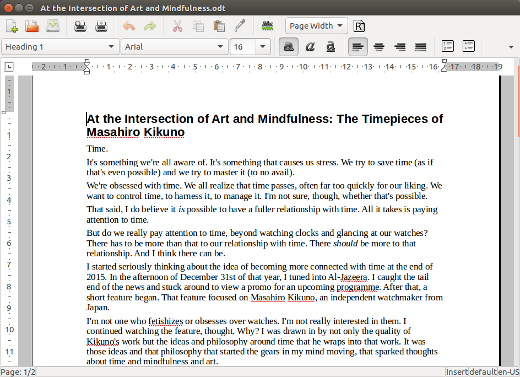Click the vertical scrollbar thumb
The width and height of the screenshot is (520, 377).
(518, 101)
